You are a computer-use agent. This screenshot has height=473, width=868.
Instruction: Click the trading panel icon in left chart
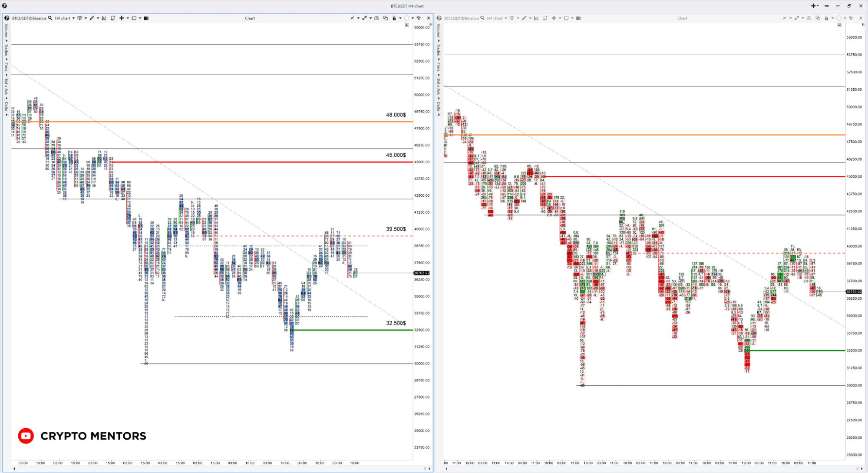point(112,18)
